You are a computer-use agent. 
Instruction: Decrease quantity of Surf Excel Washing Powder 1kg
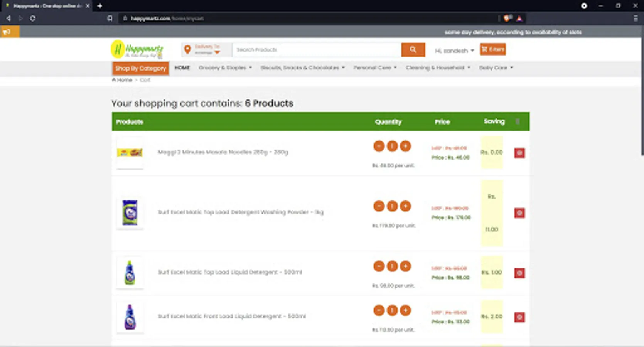click(379, 206)
